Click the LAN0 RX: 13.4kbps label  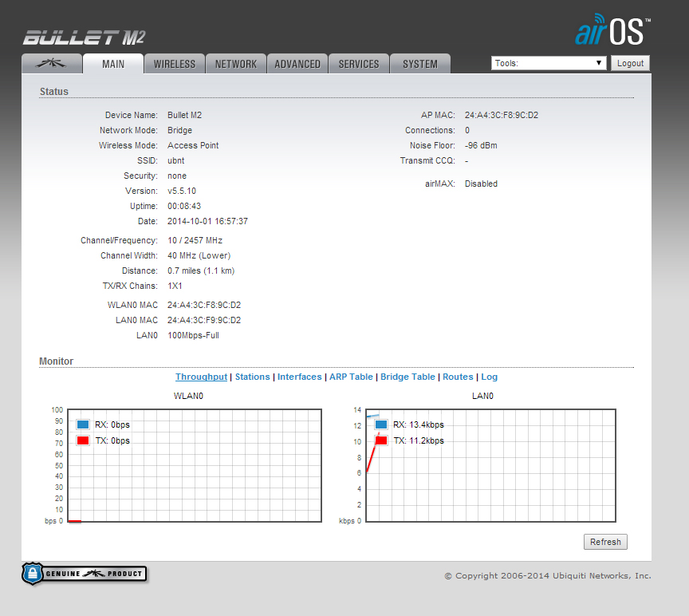pyautogui.click(x=419, y=424)
